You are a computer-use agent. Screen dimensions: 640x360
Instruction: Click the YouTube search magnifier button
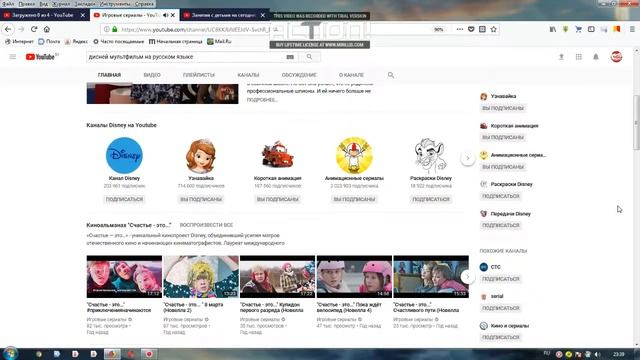tap(309, 57)
